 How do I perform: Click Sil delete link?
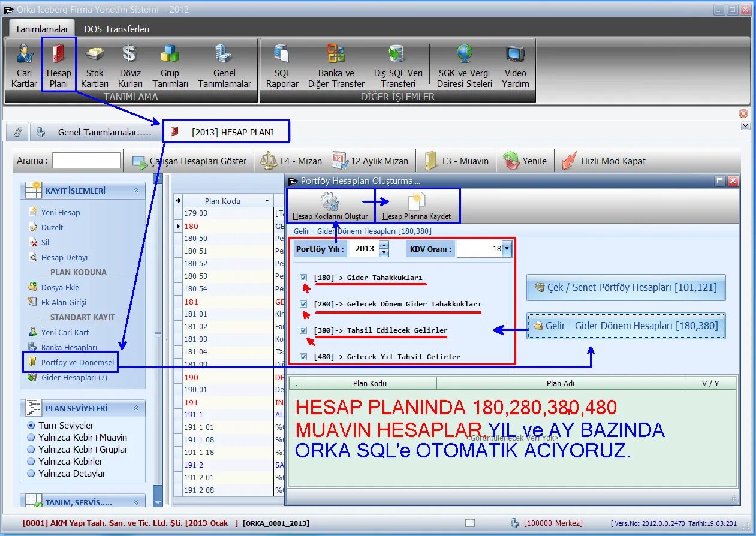coord(45,242)
